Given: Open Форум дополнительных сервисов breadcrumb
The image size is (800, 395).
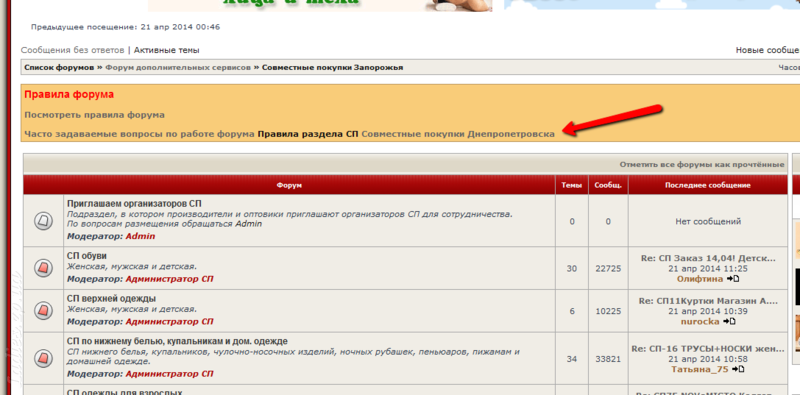Looking at the screenshot, I should point(178,67).
